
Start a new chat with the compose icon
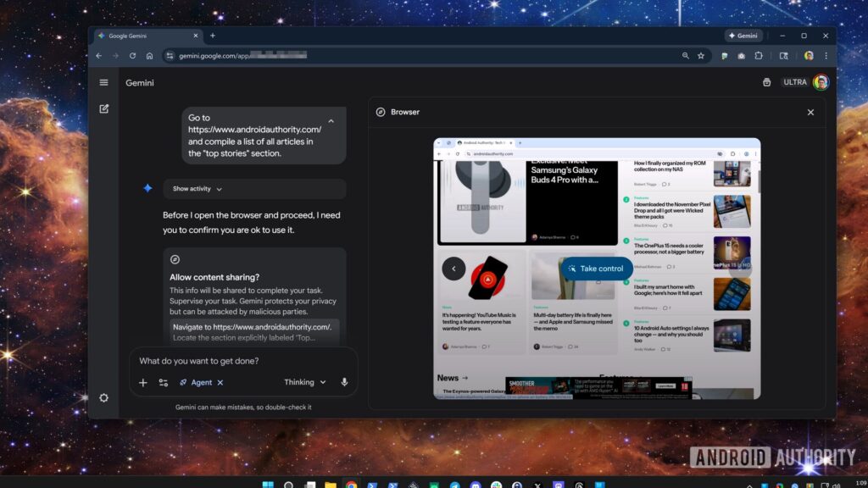104,109
